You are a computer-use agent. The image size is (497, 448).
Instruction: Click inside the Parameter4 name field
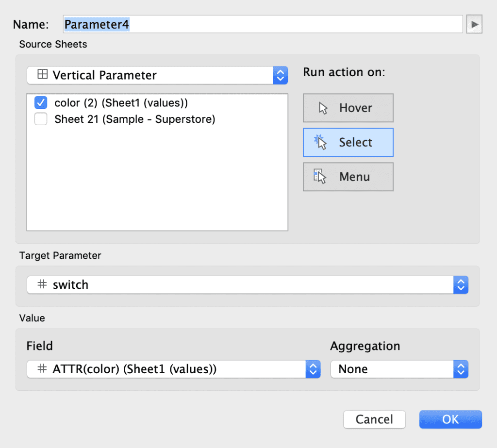194,23
